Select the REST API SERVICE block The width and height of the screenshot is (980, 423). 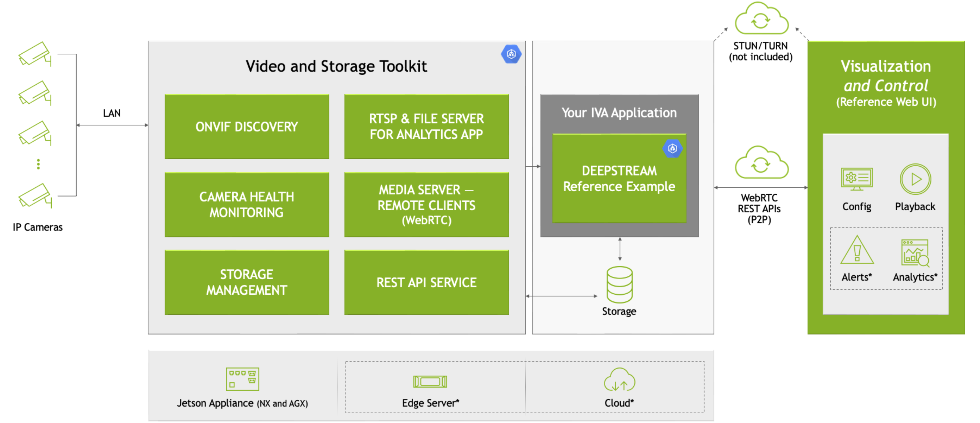(x=426, y=282)
